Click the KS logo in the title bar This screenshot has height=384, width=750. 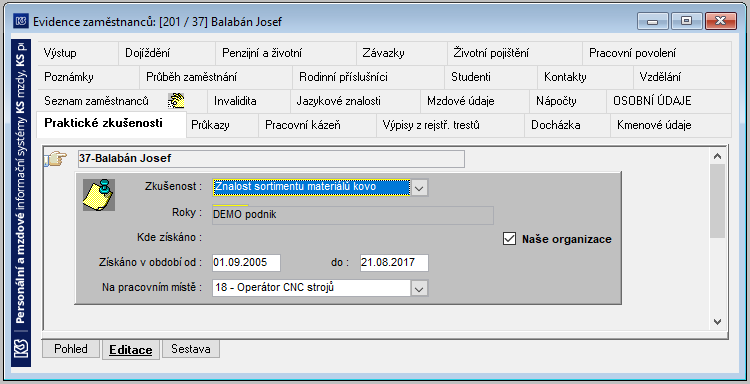[21, 22]
